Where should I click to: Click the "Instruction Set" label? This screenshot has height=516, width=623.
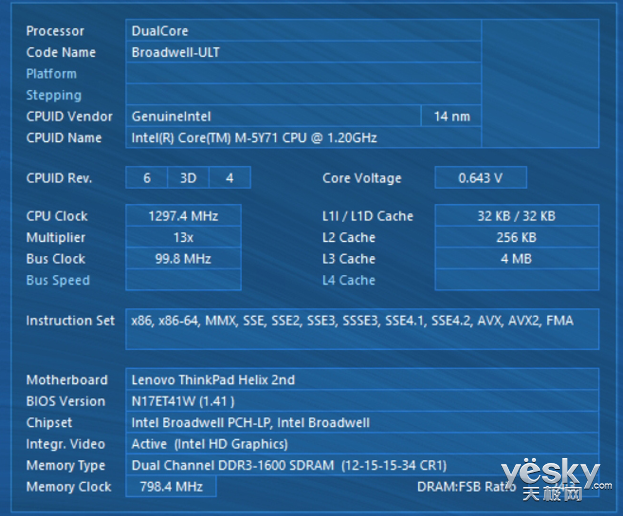pyautogui.click(x=70, y=321)
